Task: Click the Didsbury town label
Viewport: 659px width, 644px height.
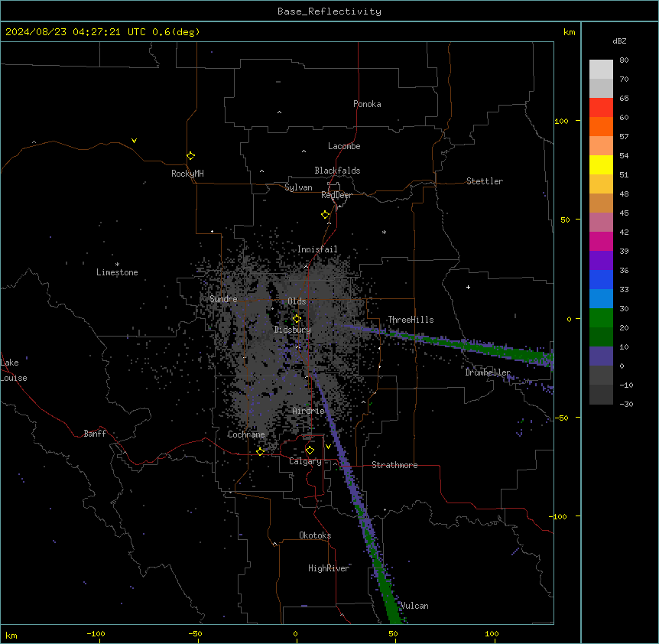Action: click(x=292, y=330)
